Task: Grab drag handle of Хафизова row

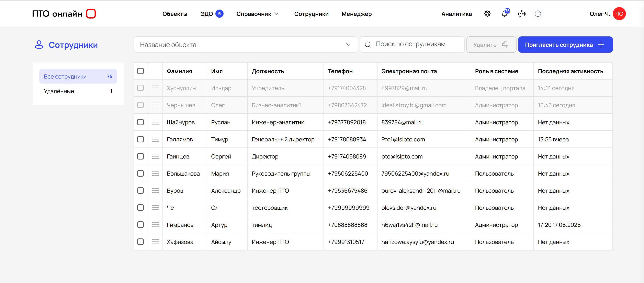Action: tap(156, 242)
